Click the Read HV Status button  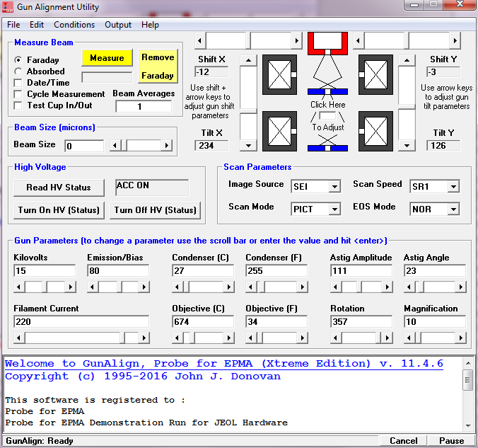(59, 188)
